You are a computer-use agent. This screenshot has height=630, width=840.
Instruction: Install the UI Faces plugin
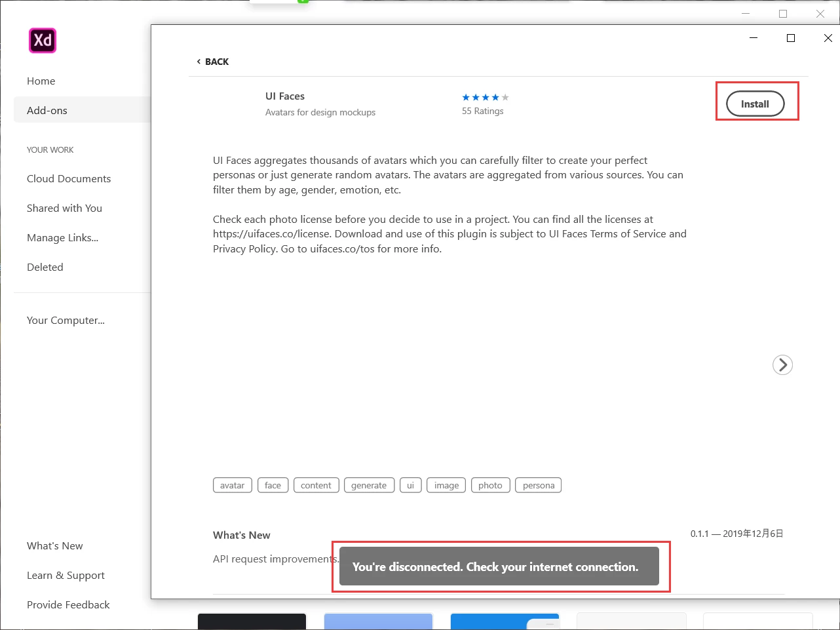[755, 104]
